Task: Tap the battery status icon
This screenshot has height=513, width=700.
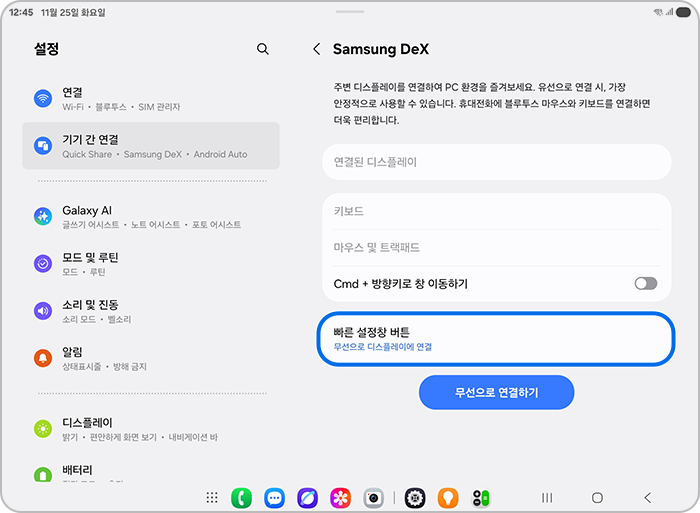Action: 683,13
